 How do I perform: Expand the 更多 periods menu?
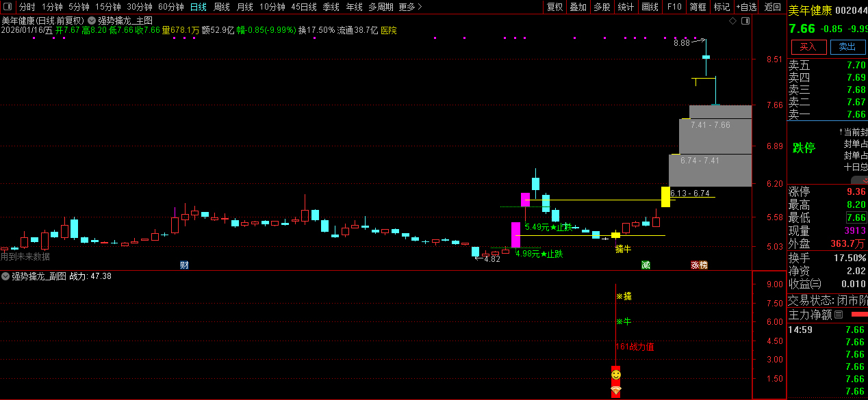pyautogui.click(x=410, y=7)
